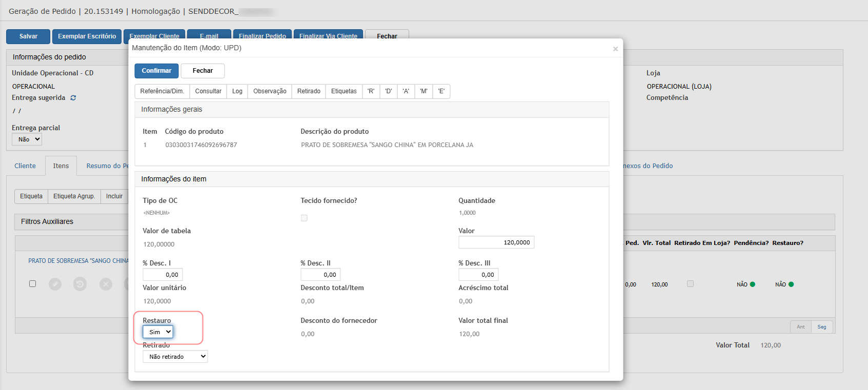Click the Confirmar button
The image size is (868, 390).
(156, 71)
